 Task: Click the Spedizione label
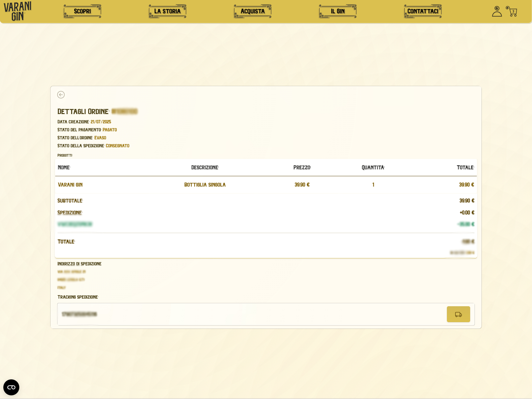[70, 213]
